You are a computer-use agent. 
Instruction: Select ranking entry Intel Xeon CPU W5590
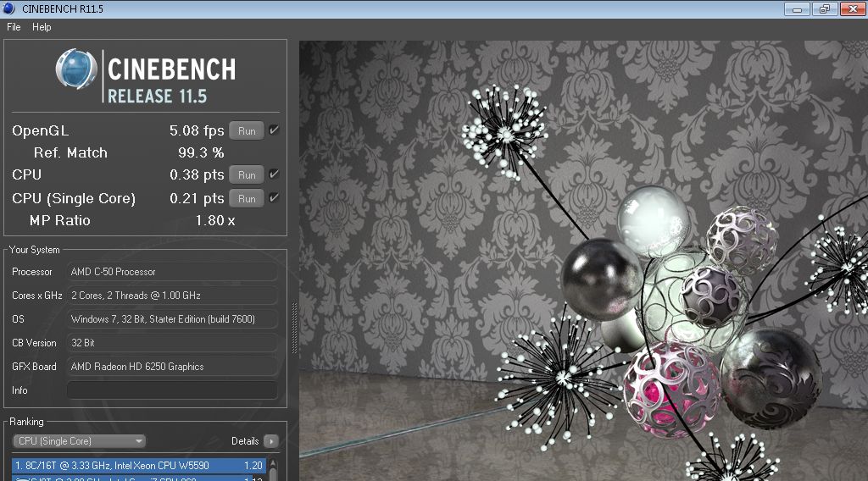139,466
